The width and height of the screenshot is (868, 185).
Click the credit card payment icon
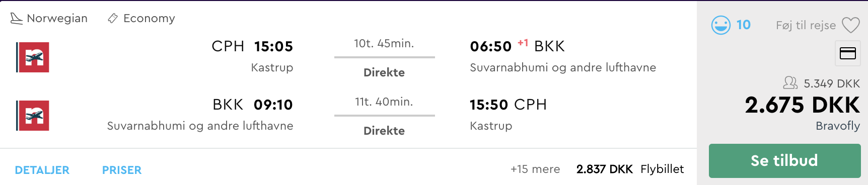[x=848, y=53]
